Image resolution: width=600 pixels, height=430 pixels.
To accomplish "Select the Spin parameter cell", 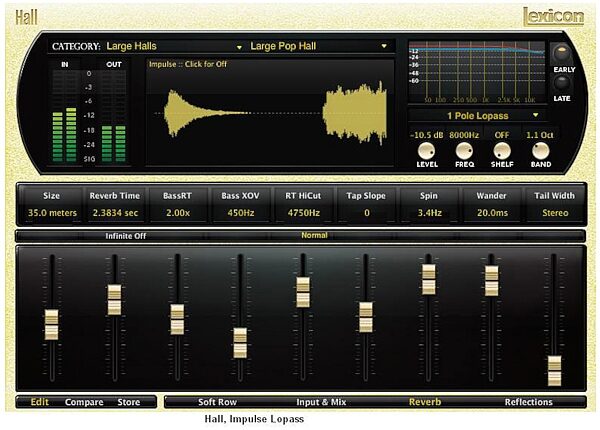I will (x=429, y=204).
